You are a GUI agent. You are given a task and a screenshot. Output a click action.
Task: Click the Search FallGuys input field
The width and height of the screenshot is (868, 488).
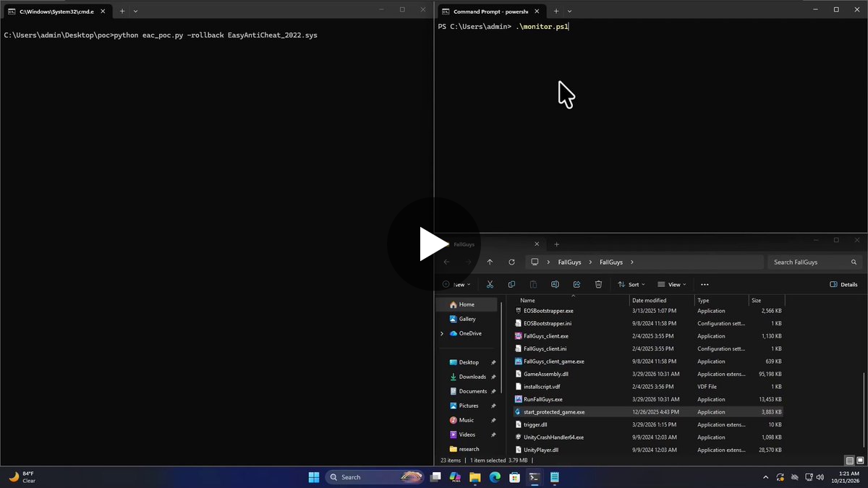(816, 262)
